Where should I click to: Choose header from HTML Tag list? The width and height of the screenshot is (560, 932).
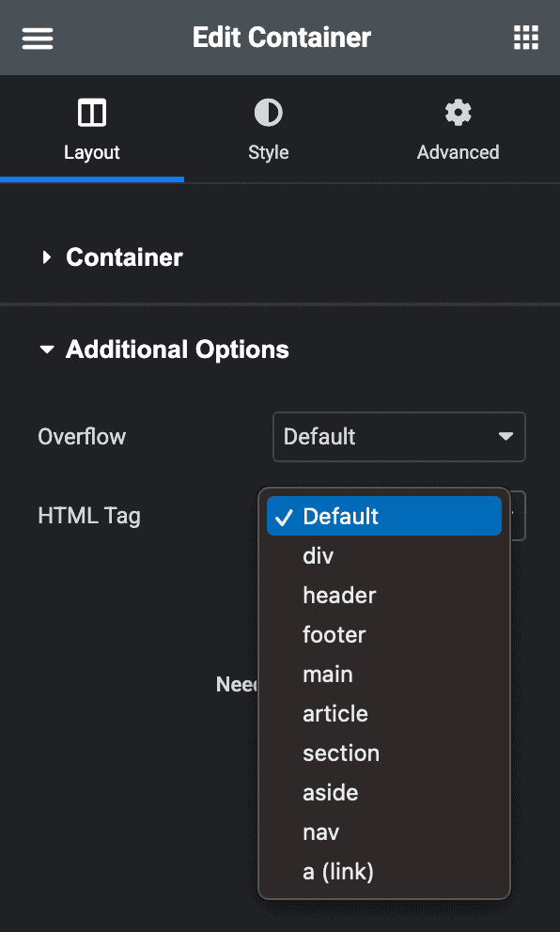[384, 595]
